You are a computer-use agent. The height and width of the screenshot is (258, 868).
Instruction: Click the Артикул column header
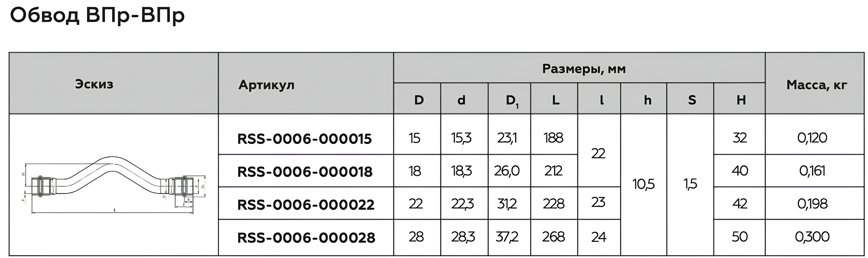tap(266, 85)
